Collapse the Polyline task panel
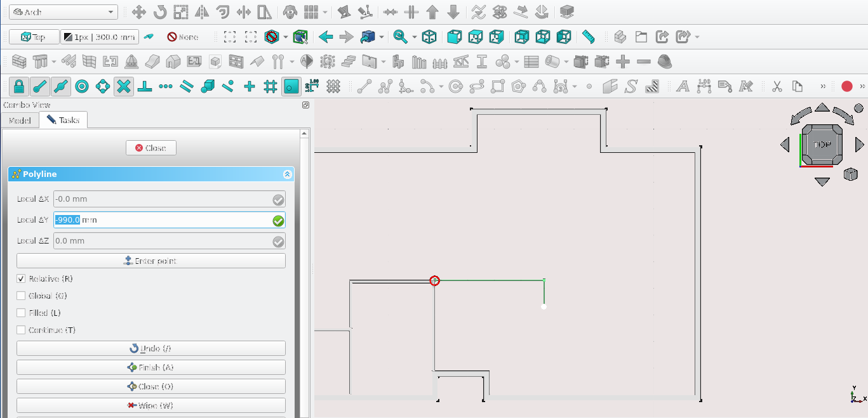 click(287, 174)
